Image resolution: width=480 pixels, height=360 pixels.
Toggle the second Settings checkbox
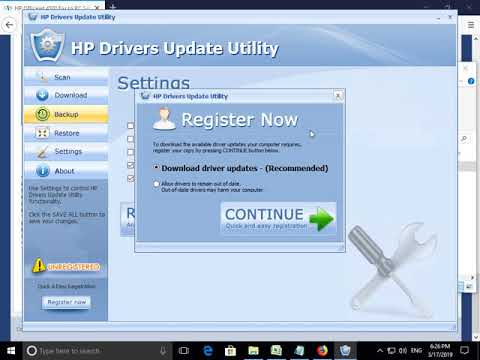(131, 139)
